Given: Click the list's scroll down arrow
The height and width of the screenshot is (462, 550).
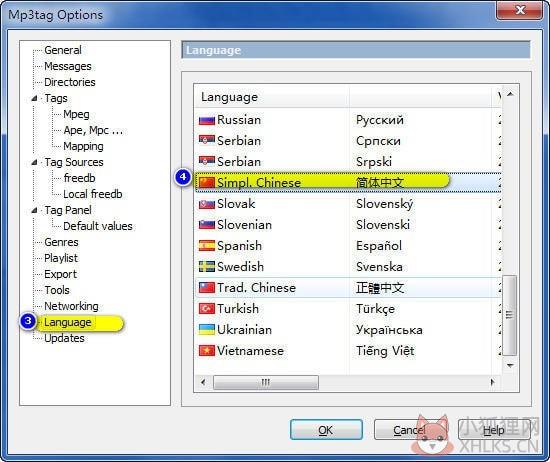Looking at the screenshot, I should coord(510,366).
